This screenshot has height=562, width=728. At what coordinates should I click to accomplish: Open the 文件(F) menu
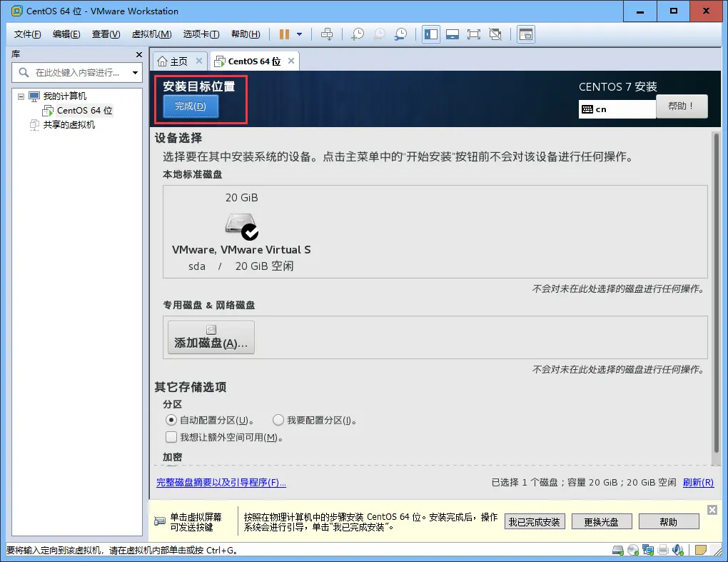(x=27, y=34)
